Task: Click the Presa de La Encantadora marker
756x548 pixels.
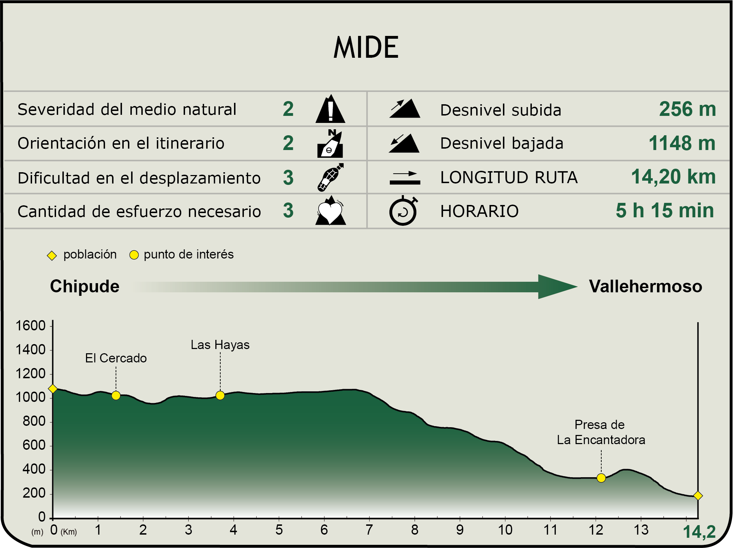Action: pos(601,478)
